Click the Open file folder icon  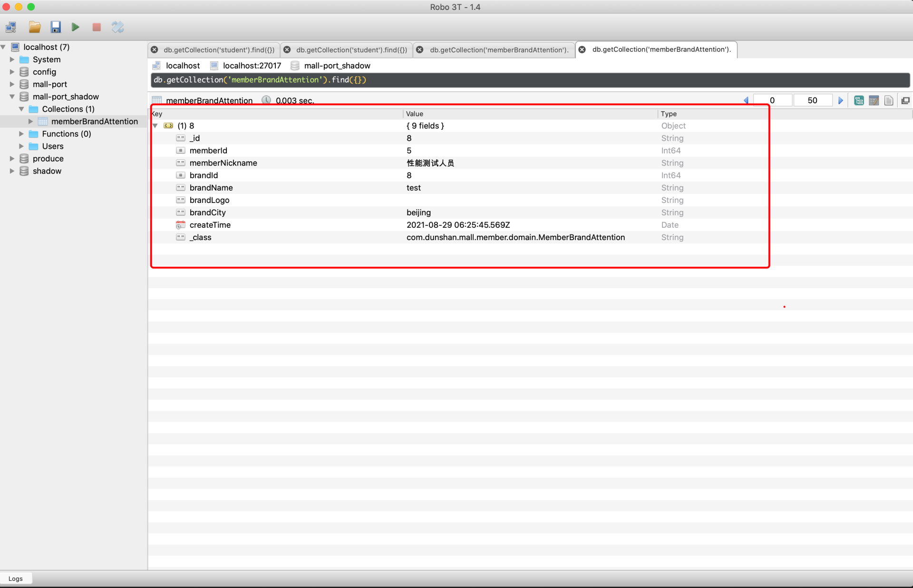(34, 27)
